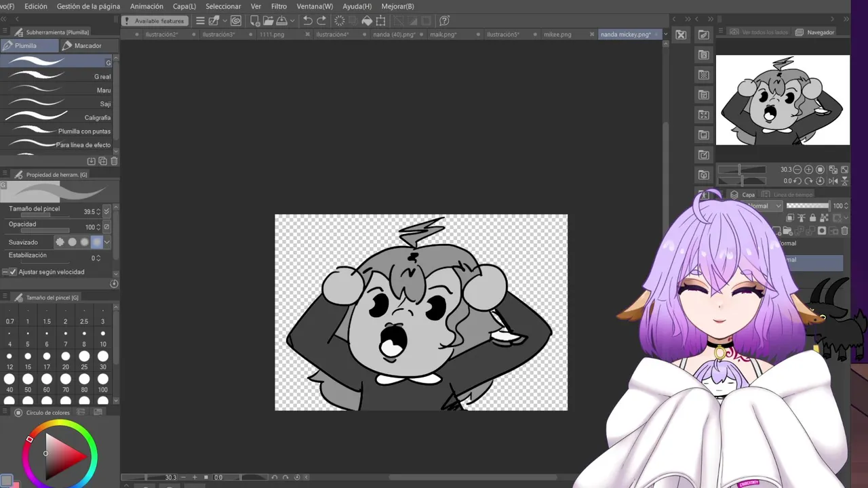Choose brush size preset 100
Viewport: 868px width, 488px height.
103,382
